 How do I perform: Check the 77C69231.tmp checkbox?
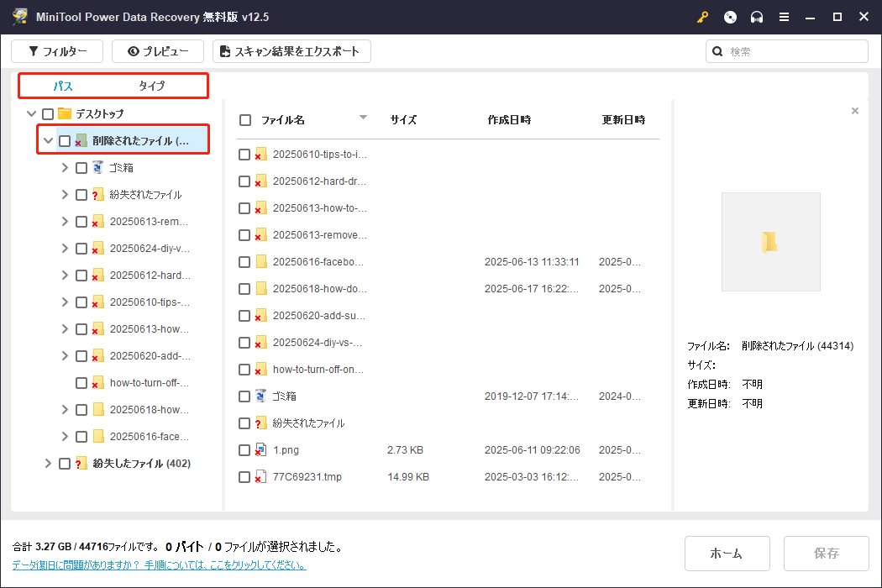(x=244, y=477)
